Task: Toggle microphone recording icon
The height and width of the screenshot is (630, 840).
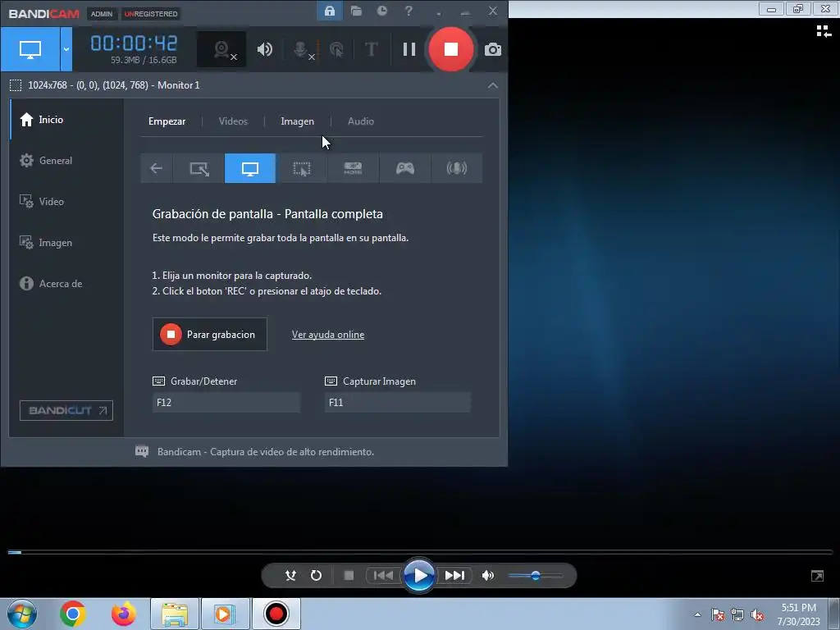Action: click(x=303, y=49)
